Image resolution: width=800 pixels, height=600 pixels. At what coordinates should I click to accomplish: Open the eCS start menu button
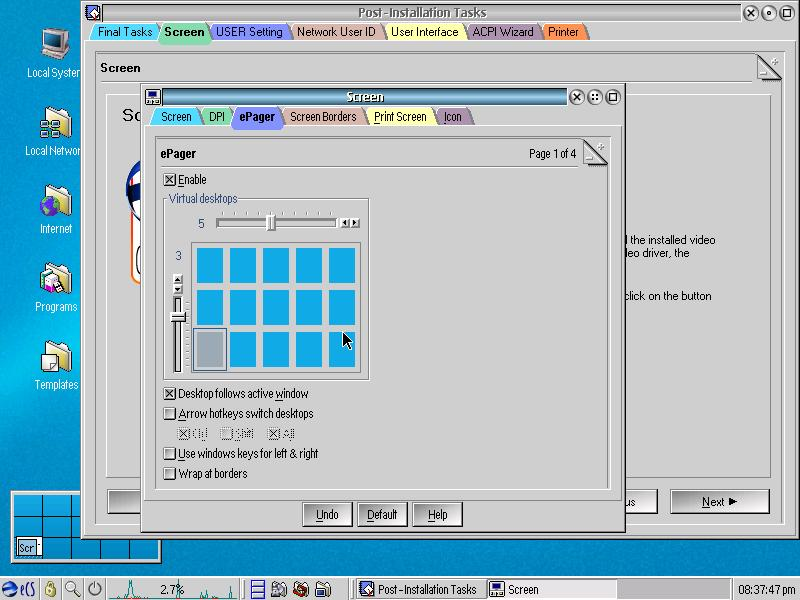tap(19, 589)
